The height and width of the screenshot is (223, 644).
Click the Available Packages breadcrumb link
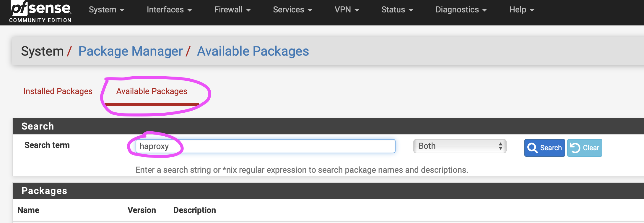pos(253,51)
